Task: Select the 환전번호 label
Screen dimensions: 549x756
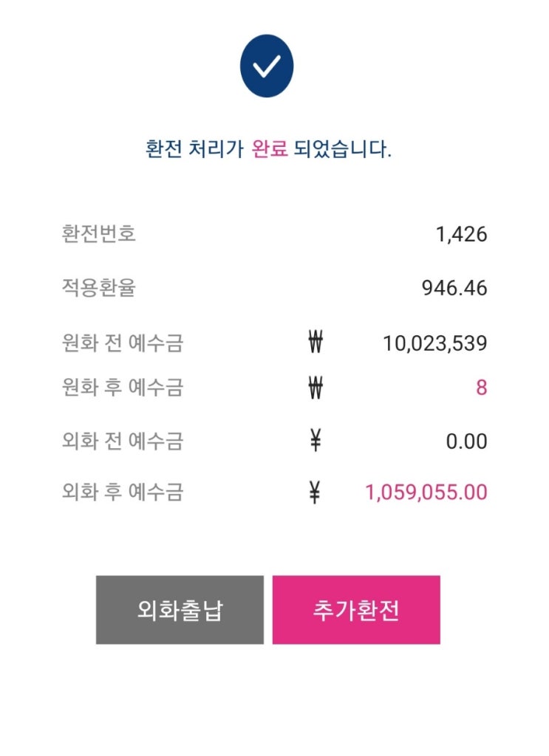Action: coord(99,235)
